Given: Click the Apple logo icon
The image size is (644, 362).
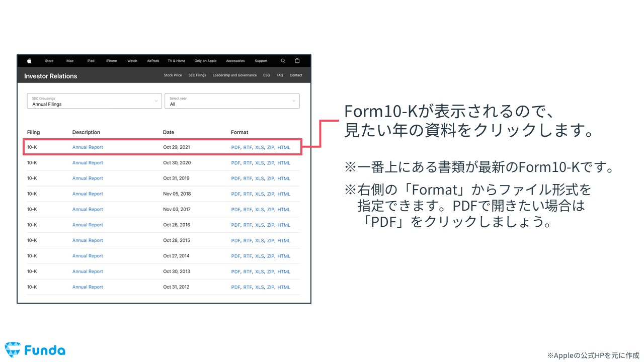Looking at the screenshot, I should pyautogui.click(x=29, y=61).
